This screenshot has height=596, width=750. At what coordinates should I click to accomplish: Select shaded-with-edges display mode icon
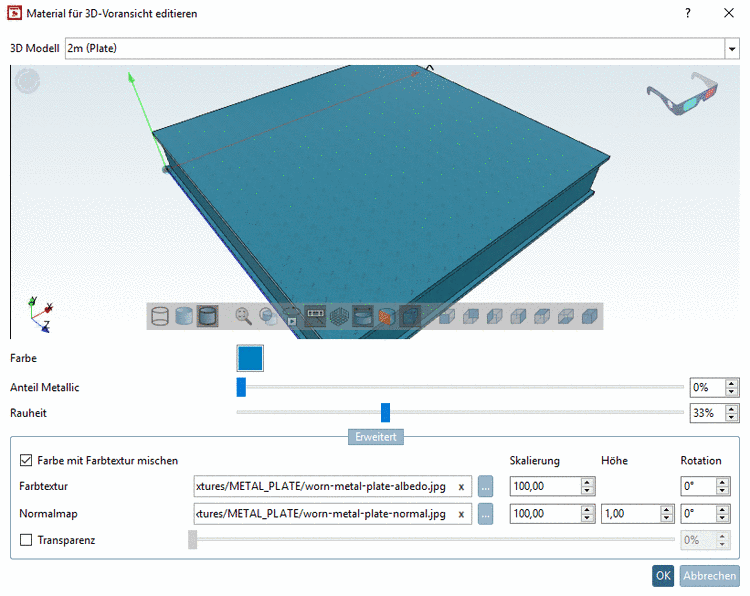point(208,316)
